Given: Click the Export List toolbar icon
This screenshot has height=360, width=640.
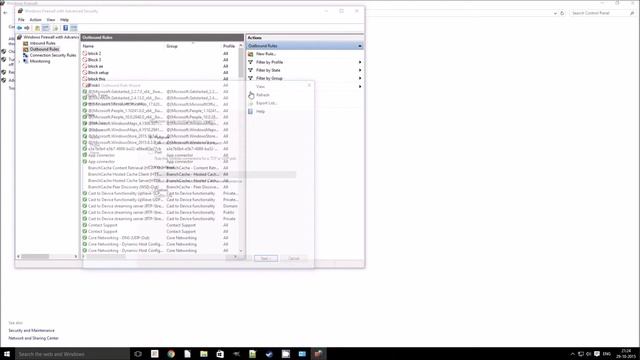Looking at the screenshot, I should tap(56, 28).
